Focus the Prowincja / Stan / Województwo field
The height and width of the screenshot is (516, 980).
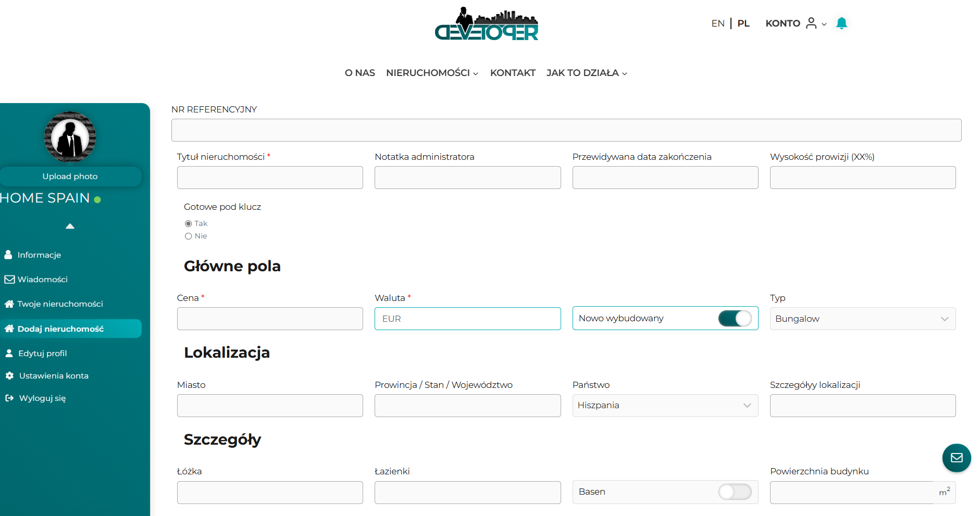pyautogui.click(x=467, y=406)
